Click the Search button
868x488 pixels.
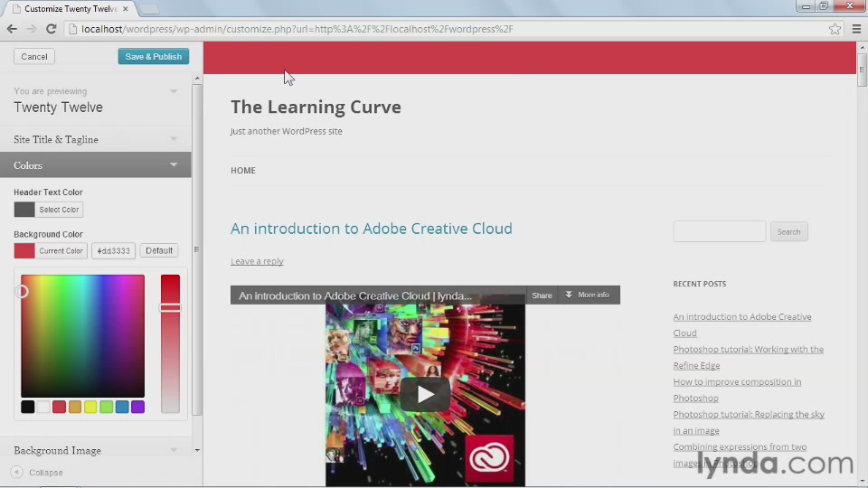click(788, 232)
